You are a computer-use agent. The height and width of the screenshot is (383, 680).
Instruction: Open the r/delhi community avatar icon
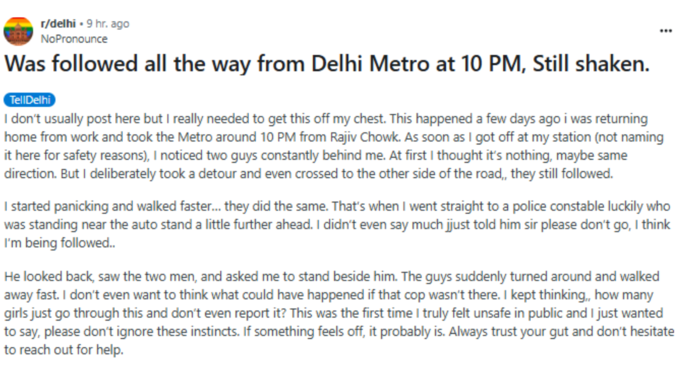(18, 31)
